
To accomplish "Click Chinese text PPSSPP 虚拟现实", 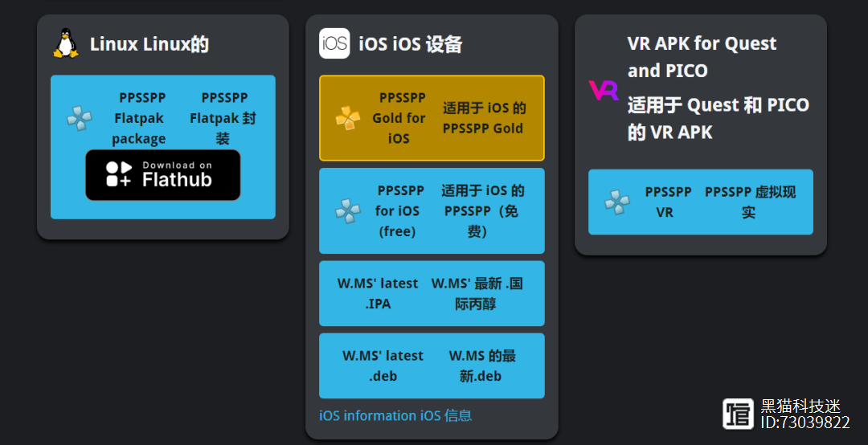I will pos(750,202).
